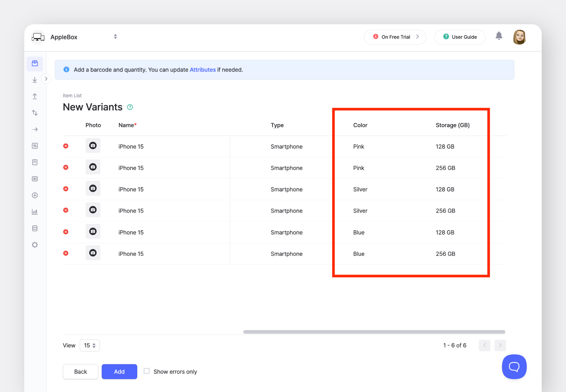Click the New Variants help question icon
Screen dimensions: 566x392
[x=130, y=107]
